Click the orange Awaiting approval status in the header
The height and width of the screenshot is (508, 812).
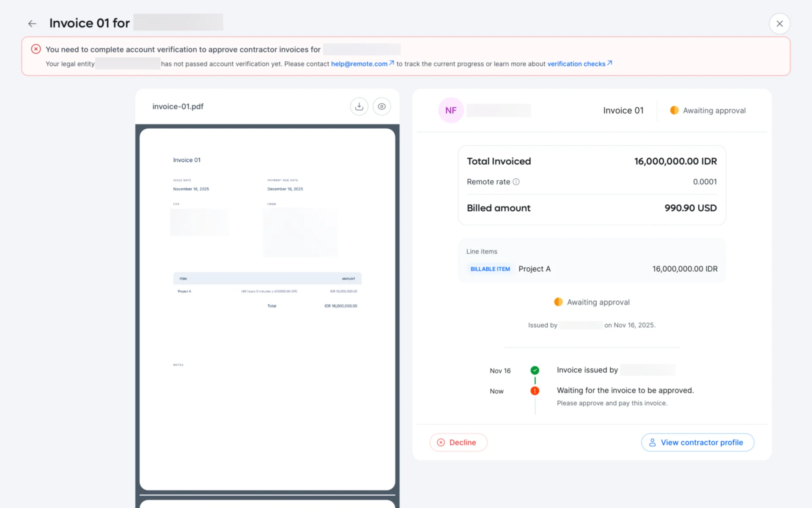(x=708, y=110)
